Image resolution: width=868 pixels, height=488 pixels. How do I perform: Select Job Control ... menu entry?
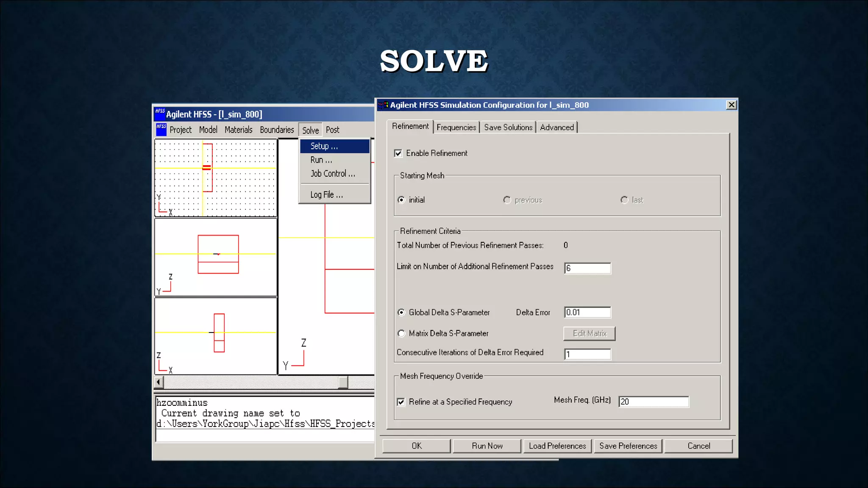(335, 174)
